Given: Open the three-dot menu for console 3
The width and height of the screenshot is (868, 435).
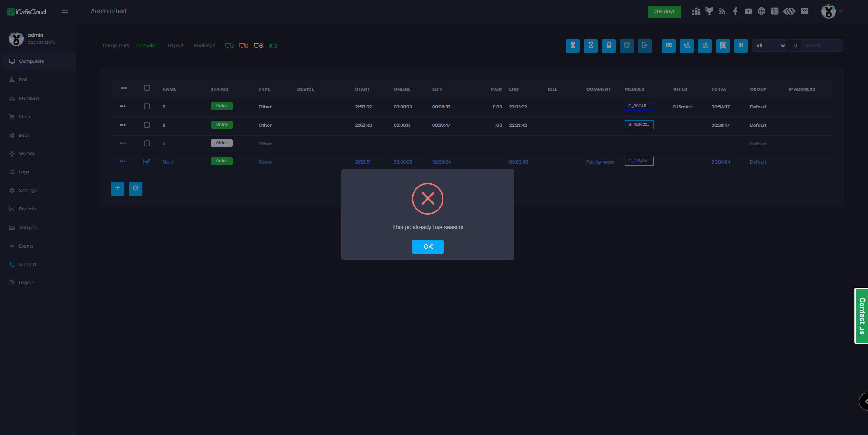Looking at the screenshot, I should [123, 125].
